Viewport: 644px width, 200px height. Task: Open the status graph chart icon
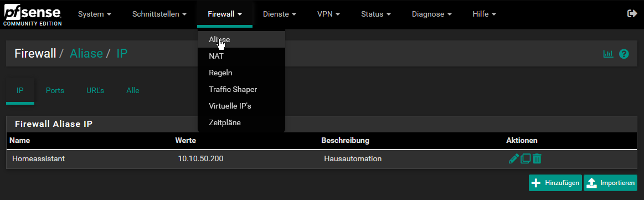tap(608, 54)
